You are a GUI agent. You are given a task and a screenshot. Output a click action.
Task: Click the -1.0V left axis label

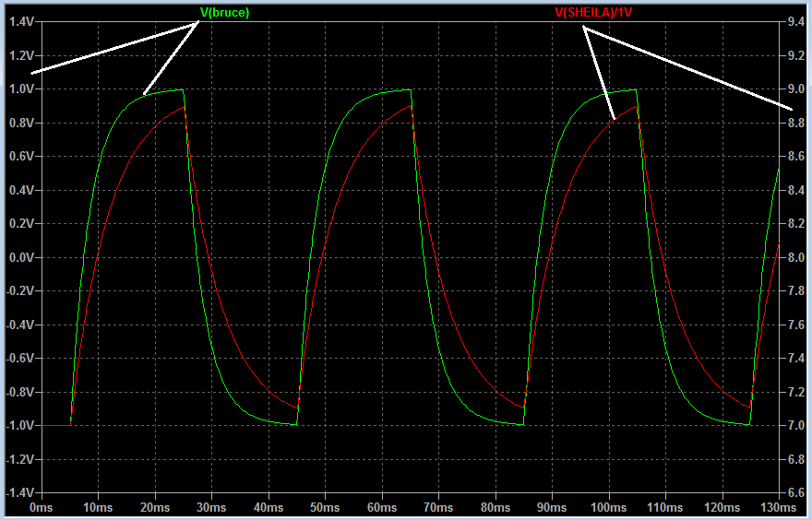click(20, 425)
